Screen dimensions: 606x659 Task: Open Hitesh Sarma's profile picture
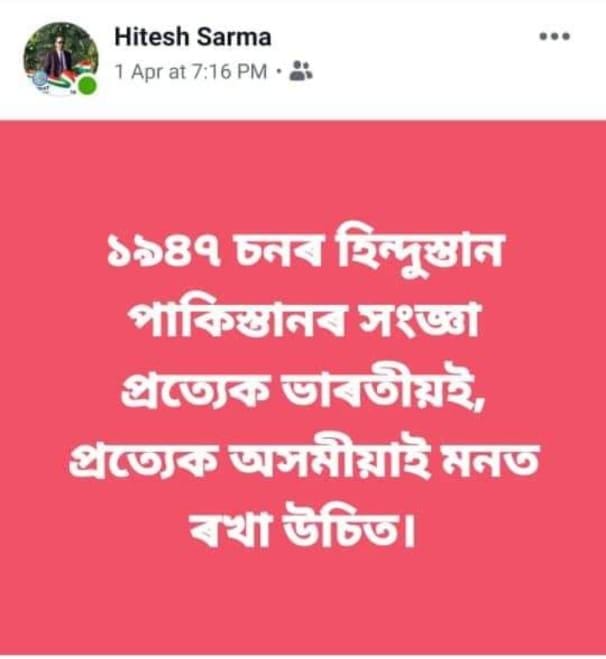click(61, 59)
